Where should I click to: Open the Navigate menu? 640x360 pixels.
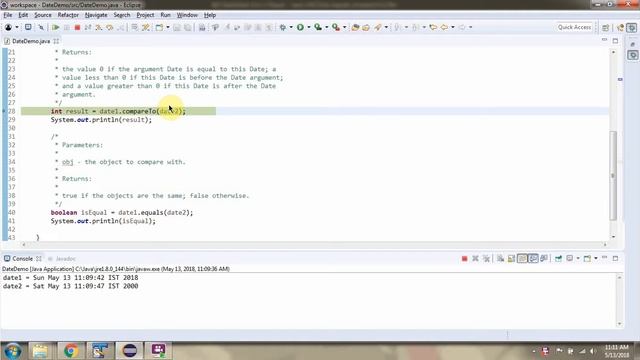96,15
